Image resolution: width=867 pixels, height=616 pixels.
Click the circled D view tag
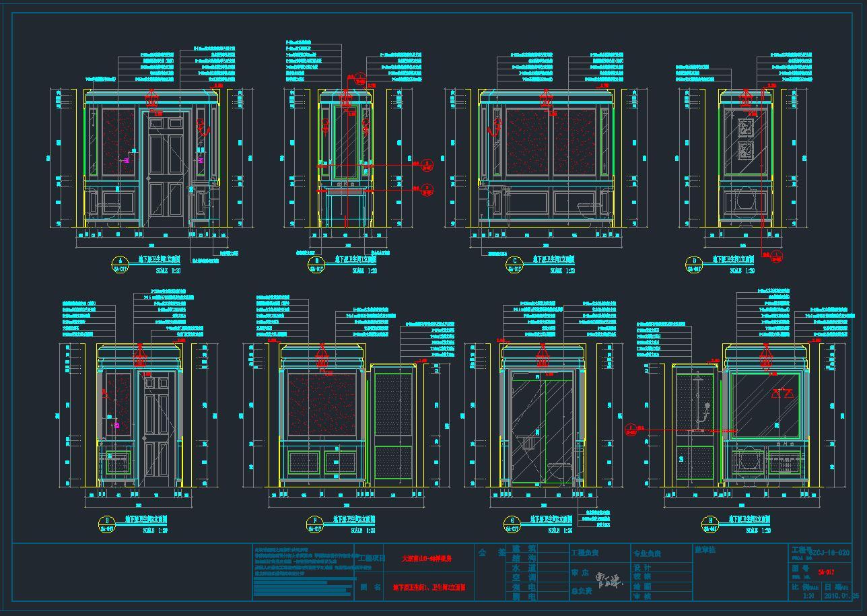[x=695, y=264]
